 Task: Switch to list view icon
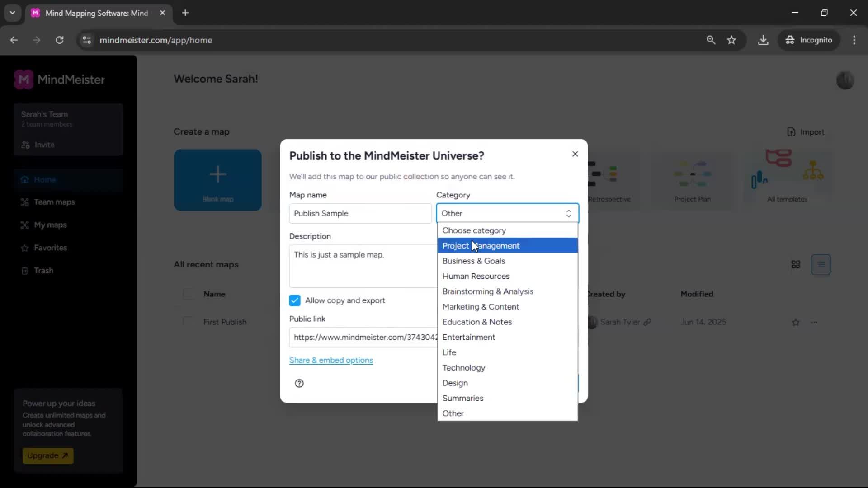(821, 265)
